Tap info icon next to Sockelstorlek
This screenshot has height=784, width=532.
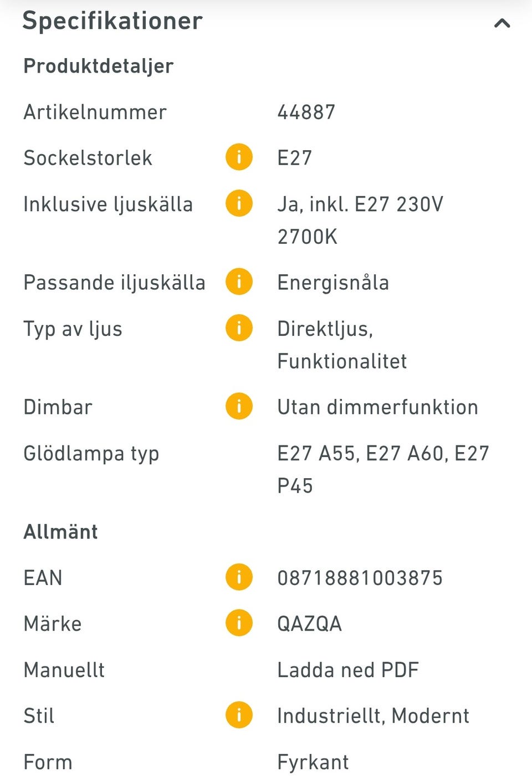coord(239,157)
